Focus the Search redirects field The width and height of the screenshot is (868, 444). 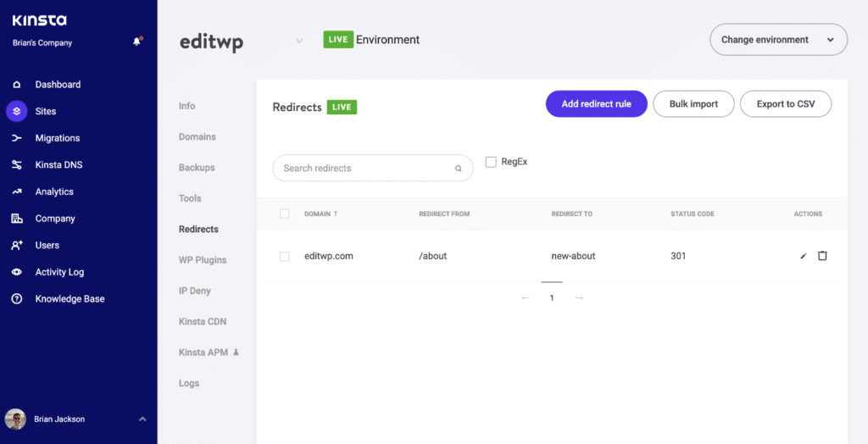[x=373, y=169]
